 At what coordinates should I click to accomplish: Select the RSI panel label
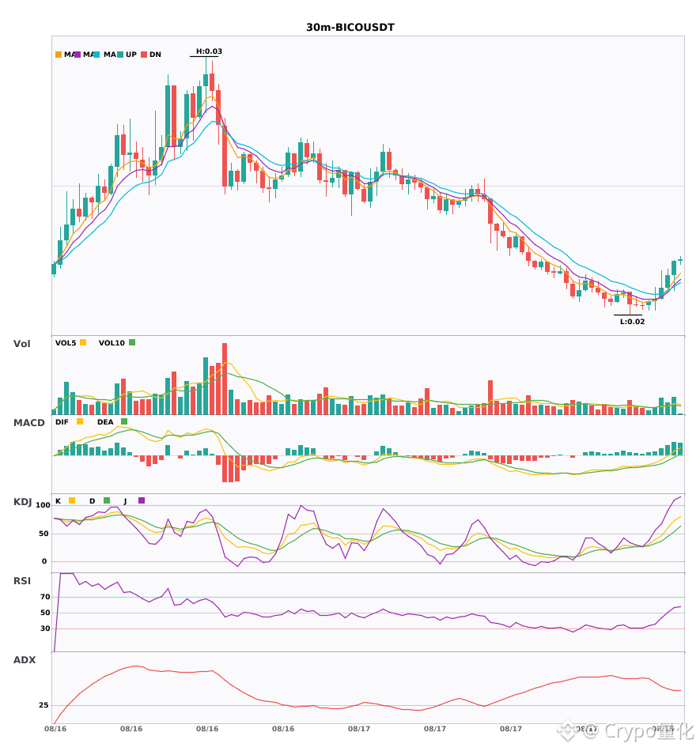click(x=22, y=580)
